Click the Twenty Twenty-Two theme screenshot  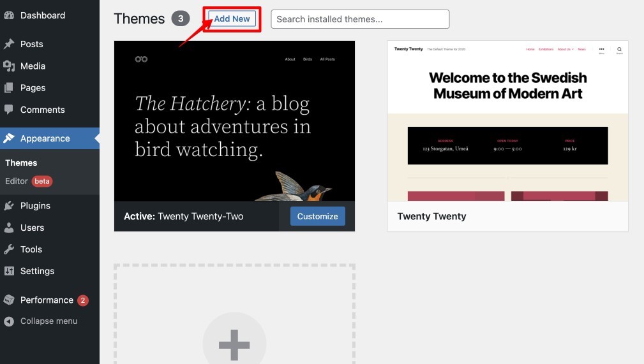[x=234, y=120]
